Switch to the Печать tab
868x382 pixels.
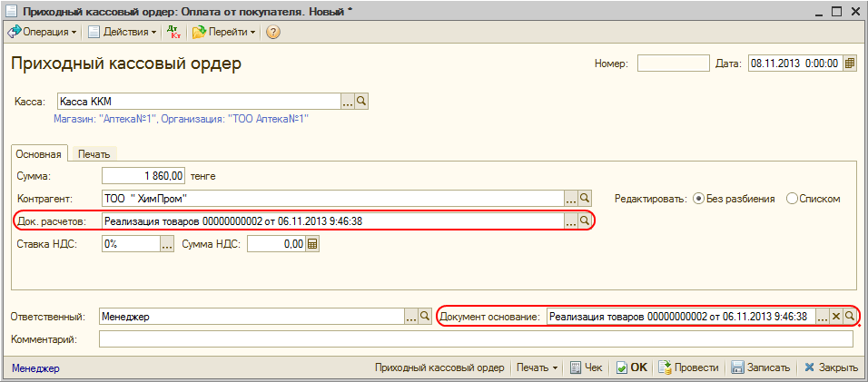pyautogui.click(x=94, y=154)
